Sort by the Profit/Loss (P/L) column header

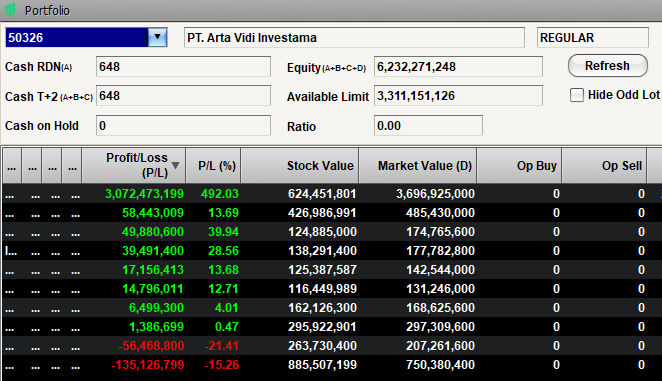click(x=134, y=165)
